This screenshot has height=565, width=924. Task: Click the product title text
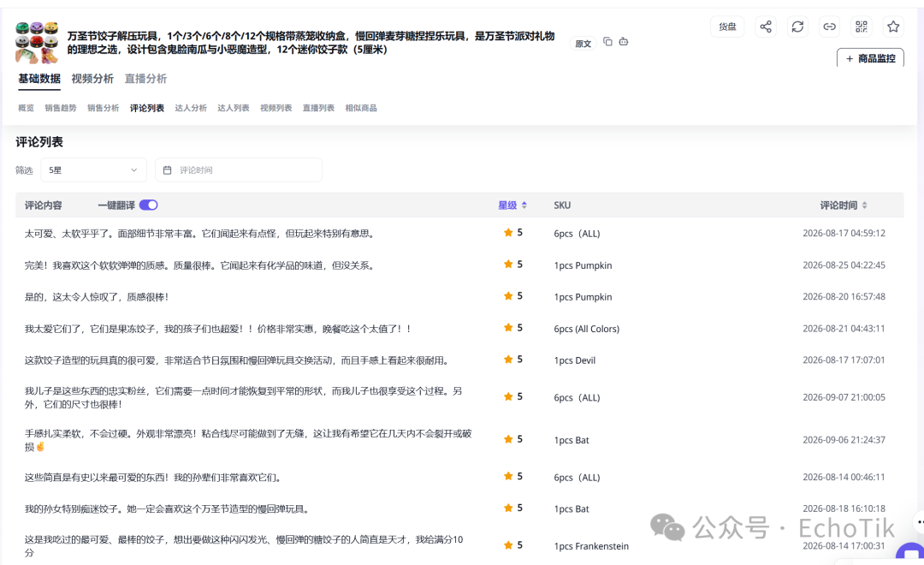311,43
